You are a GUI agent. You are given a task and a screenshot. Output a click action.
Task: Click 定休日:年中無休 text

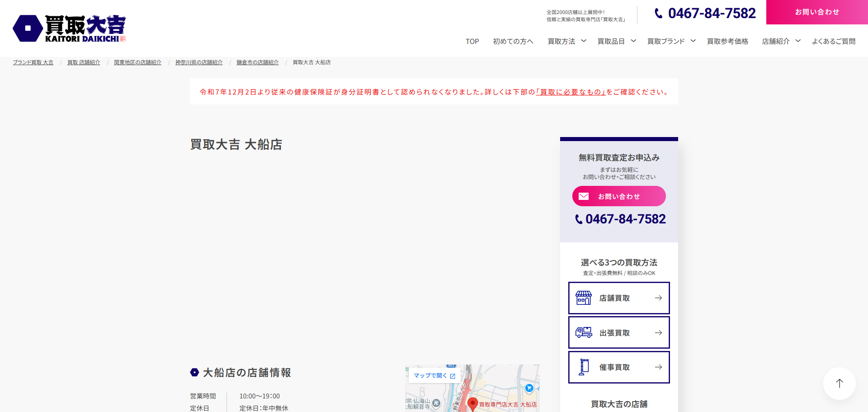[x=264, y=408]
